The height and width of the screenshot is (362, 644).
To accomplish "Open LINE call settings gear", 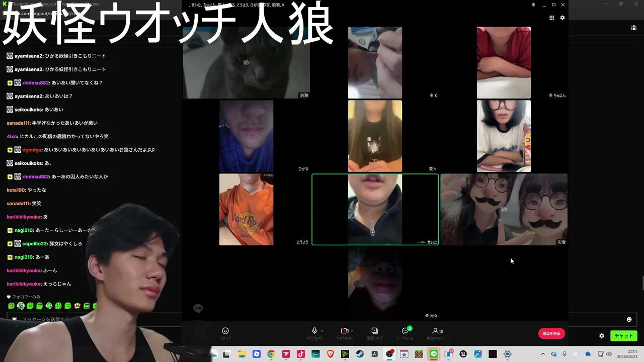I will 562,18.
